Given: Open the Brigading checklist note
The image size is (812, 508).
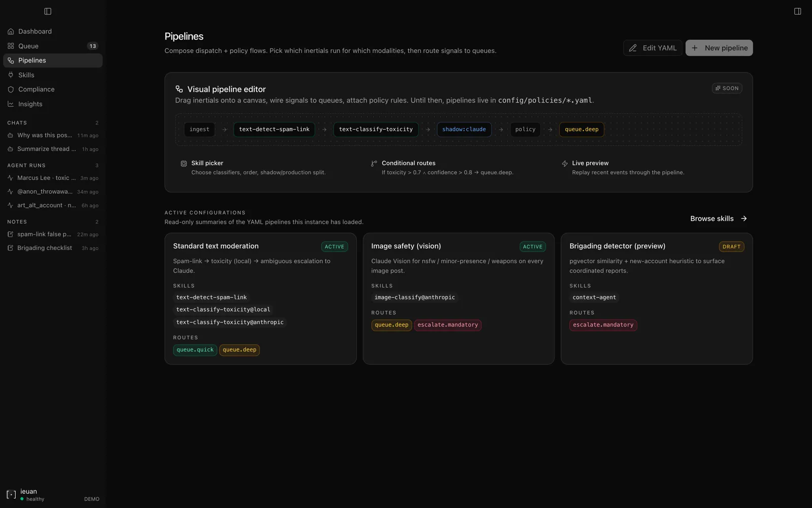Looking at the screenshot, I should 53,248.
